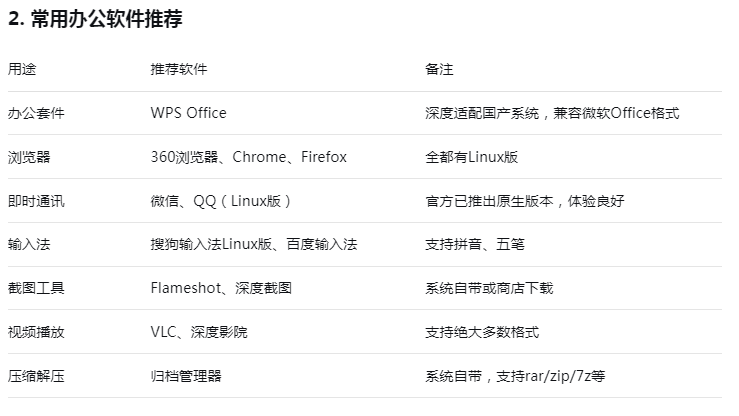Image resolution: width=739 pixels, height=416 pixels.
Task: Select the VLC、深度影院 cell
Action: click(199, 332)
